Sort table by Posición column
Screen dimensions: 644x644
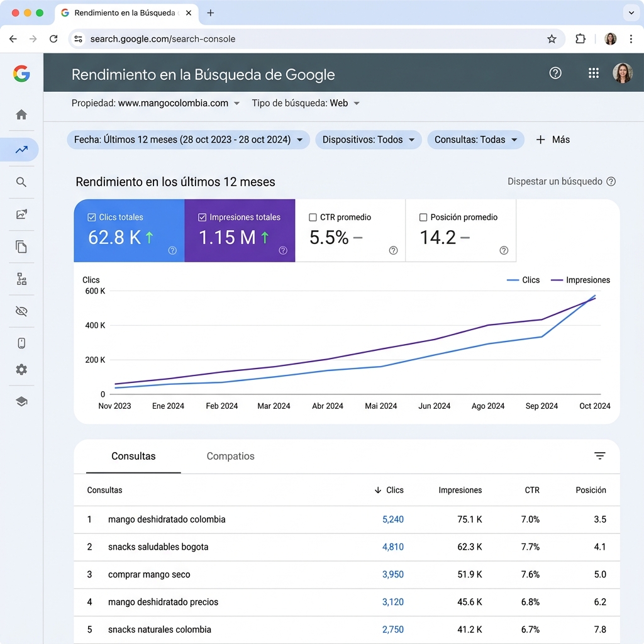591,490
